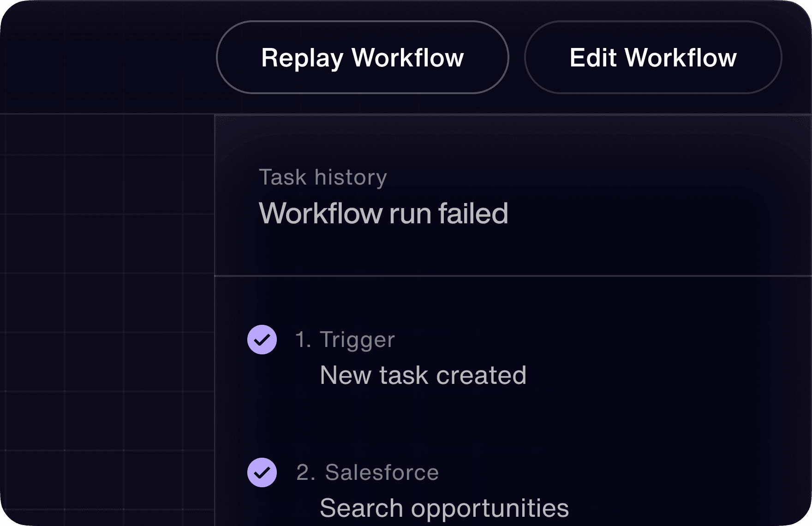
Task: Click the Salesforce step's purple checkmark icon
Action: pos(262,472)
